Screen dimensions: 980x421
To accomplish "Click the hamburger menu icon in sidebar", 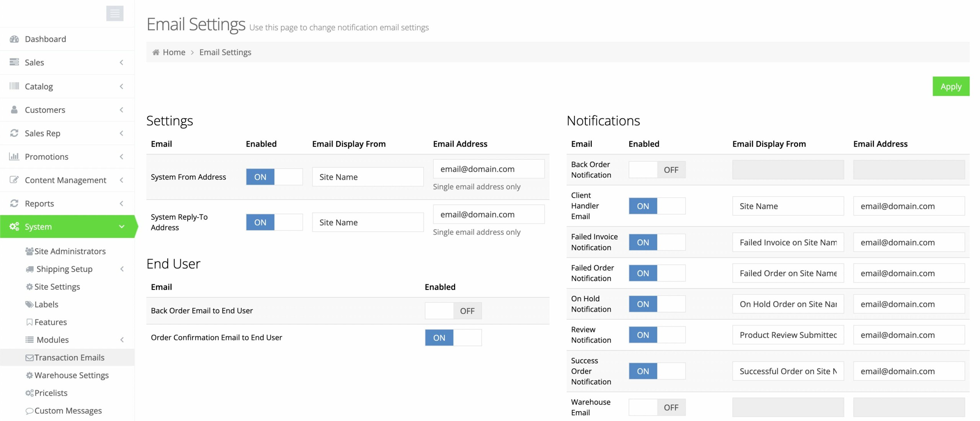I will pyautogui.click(x=115, y=13).
